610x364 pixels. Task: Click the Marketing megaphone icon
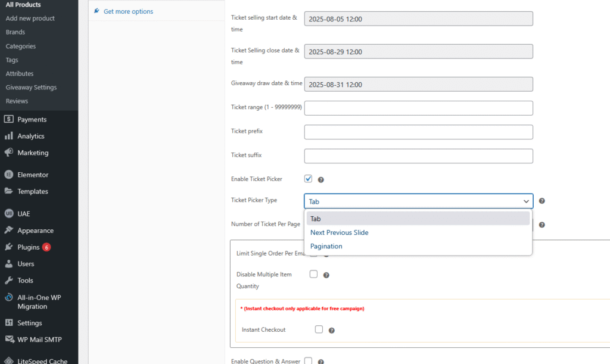coord(9,153)
